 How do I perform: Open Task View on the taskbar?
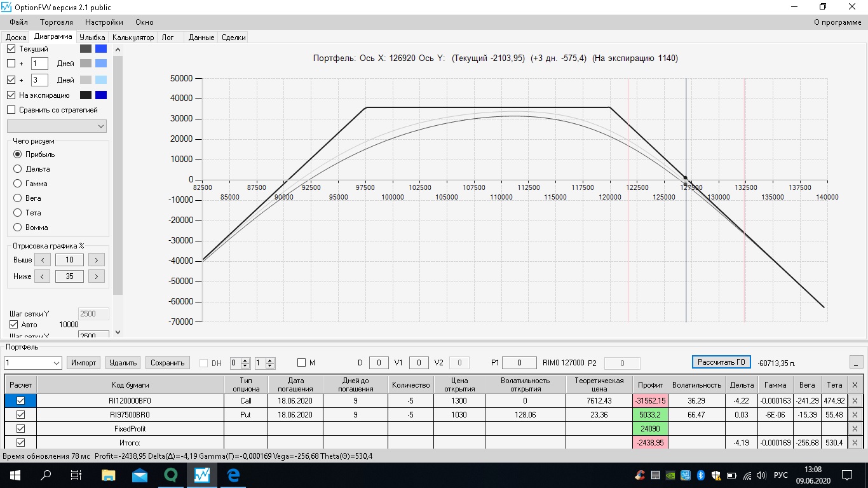click(76, 475)
